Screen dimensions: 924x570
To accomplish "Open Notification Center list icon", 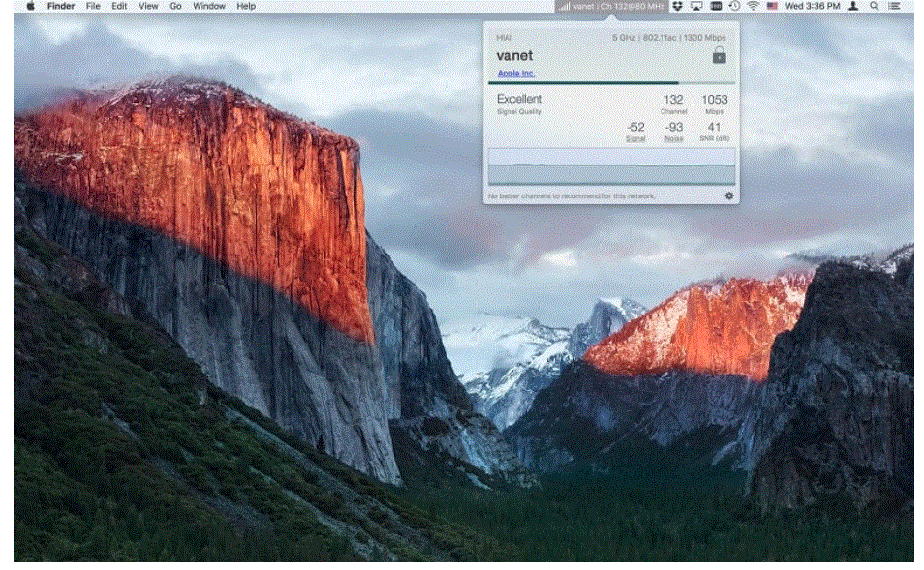I will pyautogui.click(x=894, y=6).
